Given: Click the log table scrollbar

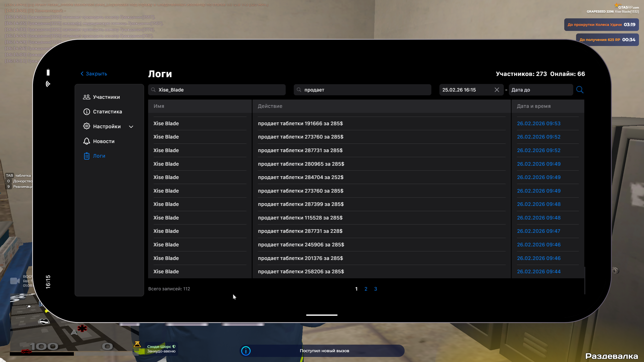Looking at the screenshot, I should coord(585,280).
